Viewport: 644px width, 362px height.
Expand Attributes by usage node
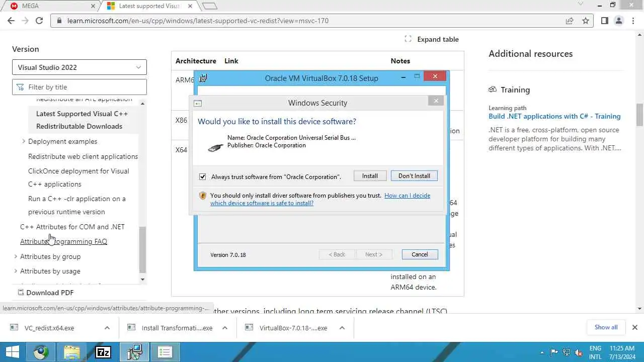point(16,271)
